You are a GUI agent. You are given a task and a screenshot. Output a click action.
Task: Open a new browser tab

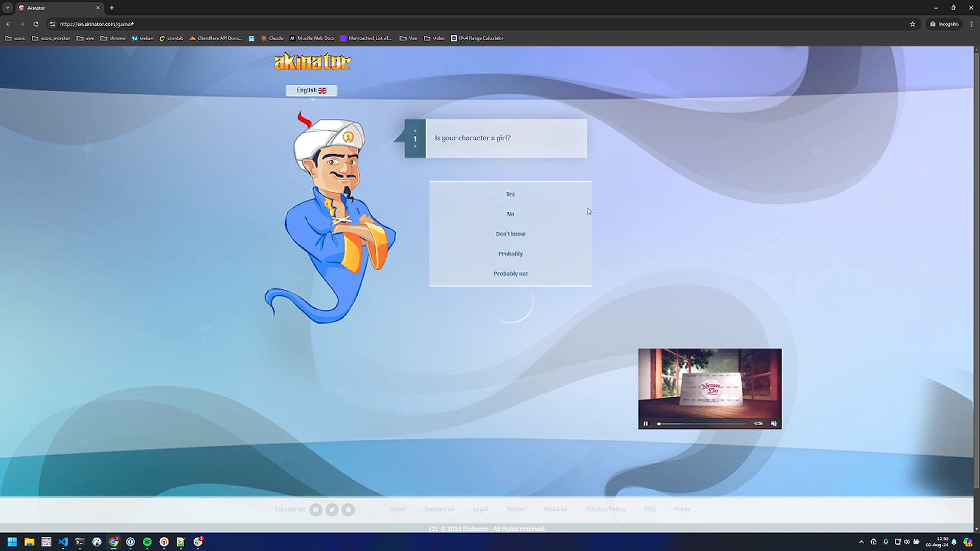(112, 8)
